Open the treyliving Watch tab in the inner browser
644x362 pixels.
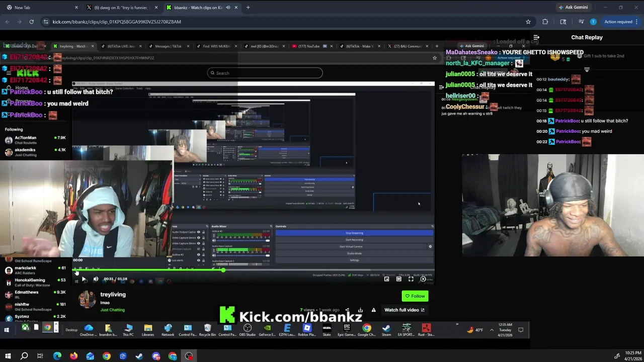pyautogui.click(x=73, y=46)
